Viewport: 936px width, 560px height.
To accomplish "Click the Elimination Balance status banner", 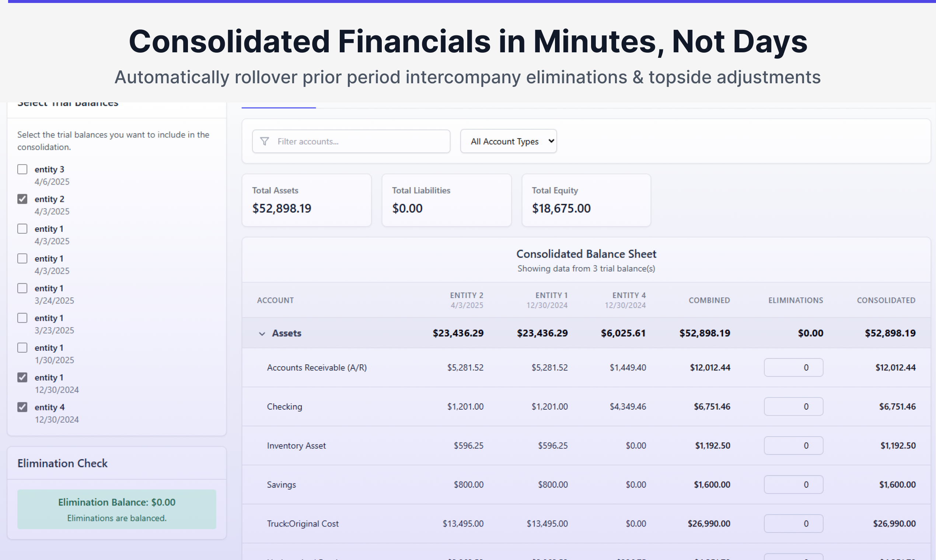I will click(116, 509).
